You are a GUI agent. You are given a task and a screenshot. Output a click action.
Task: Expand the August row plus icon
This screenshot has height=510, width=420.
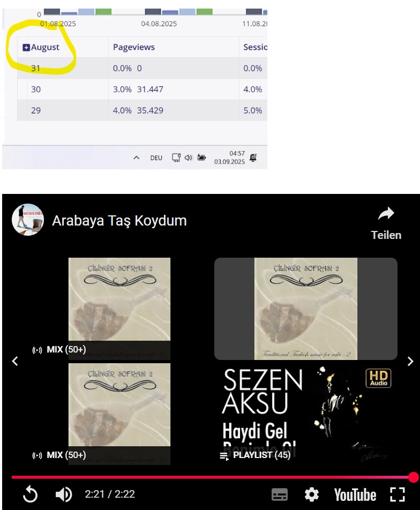coord(26,48)
